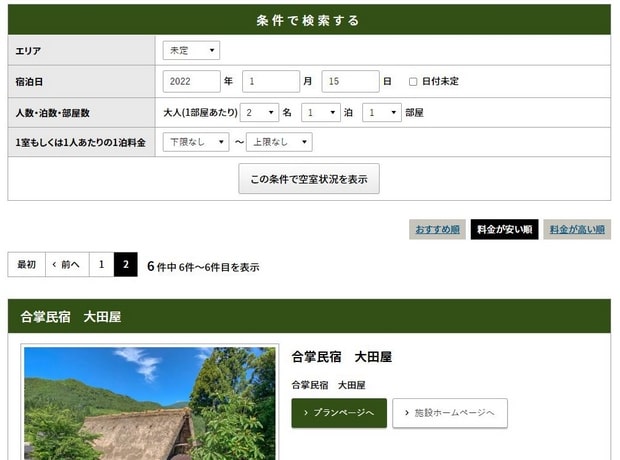Viewport: 620px width, 460px height.
Task: Open the プランページへ plan page button
Action: coord(339,413)
